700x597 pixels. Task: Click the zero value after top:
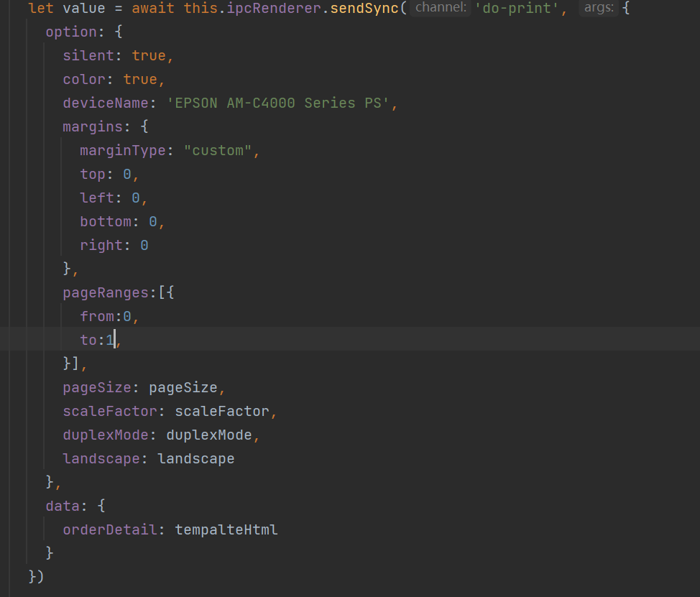pyautogui.click(x=127, y=174)
